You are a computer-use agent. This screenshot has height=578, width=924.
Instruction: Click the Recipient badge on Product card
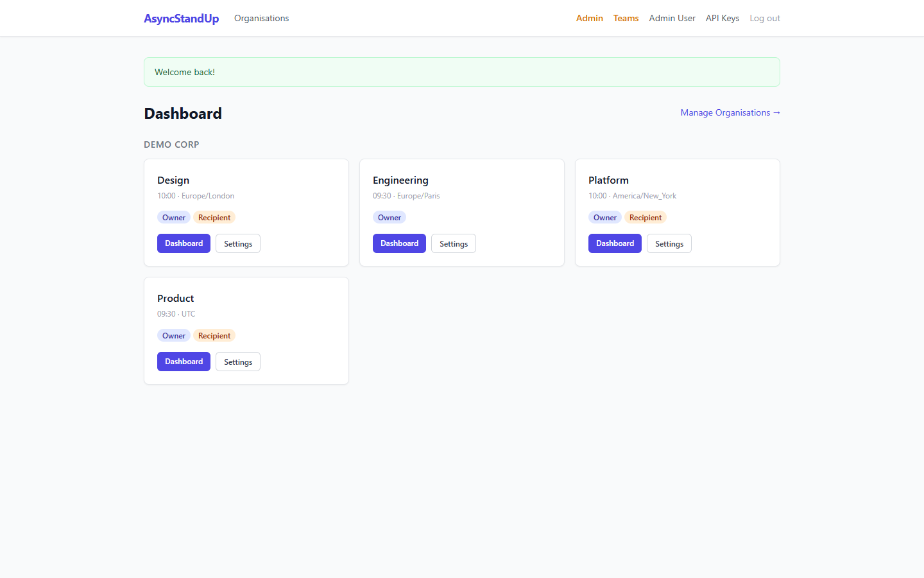[x=214, y=336]
